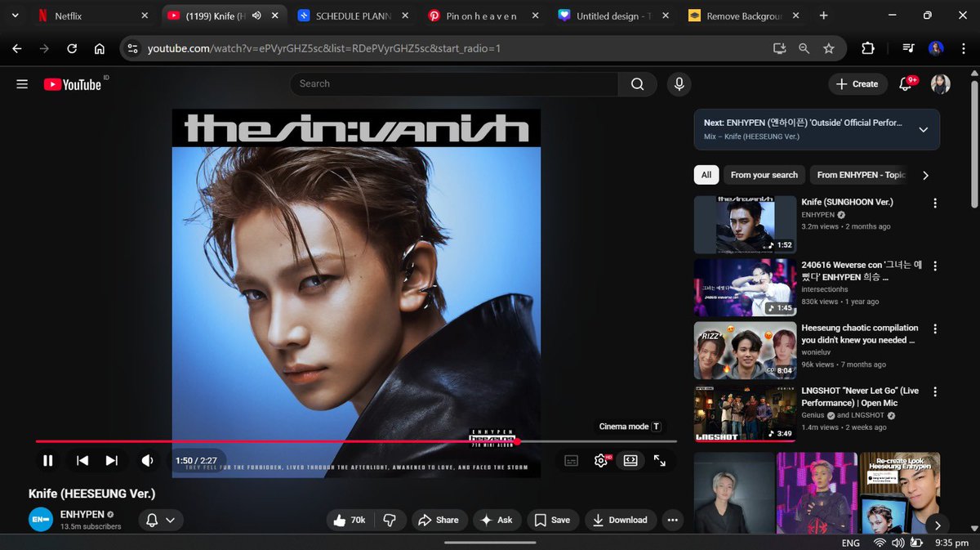
Task: Open a new browser tab
Action: click(x=823, y=16)
